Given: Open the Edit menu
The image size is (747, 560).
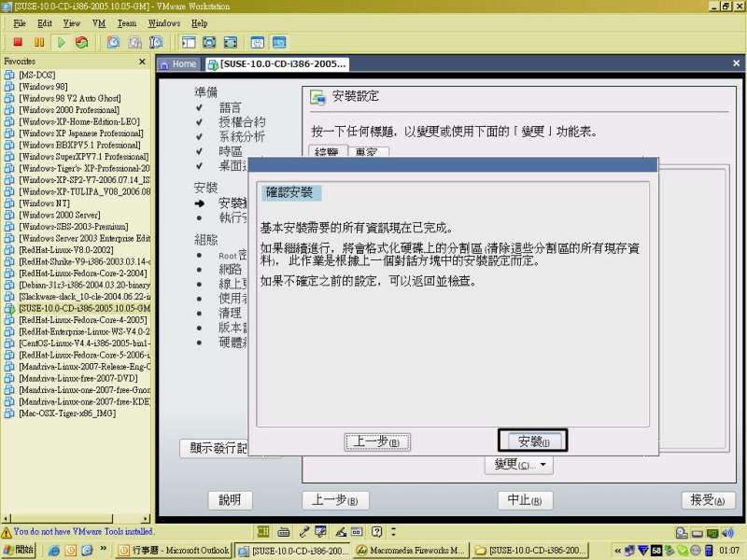Looking at the screenshot, I should tap(45, 22).
